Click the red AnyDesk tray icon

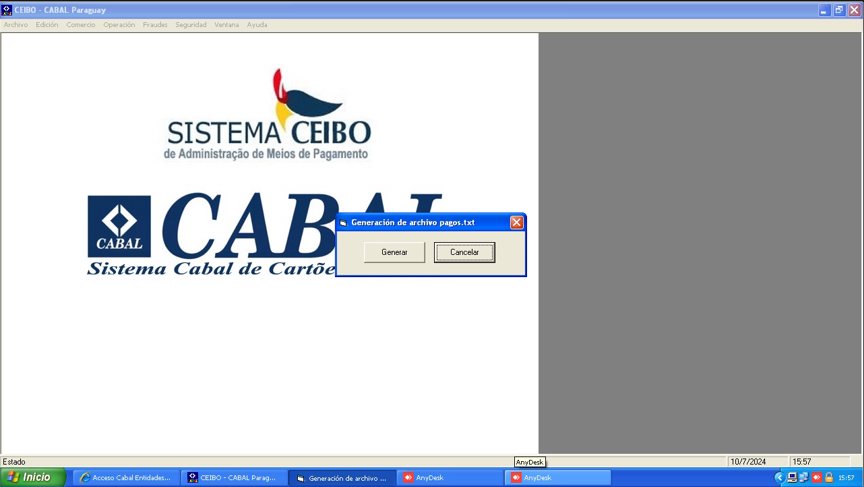817,478
